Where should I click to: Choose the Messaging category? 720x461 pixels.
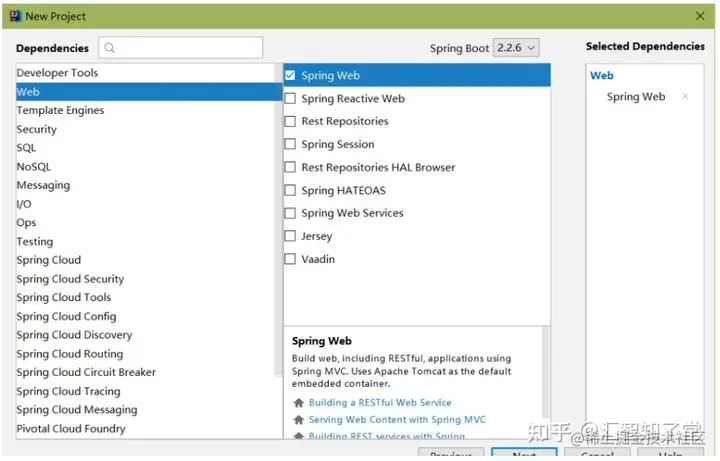(145, 185)
